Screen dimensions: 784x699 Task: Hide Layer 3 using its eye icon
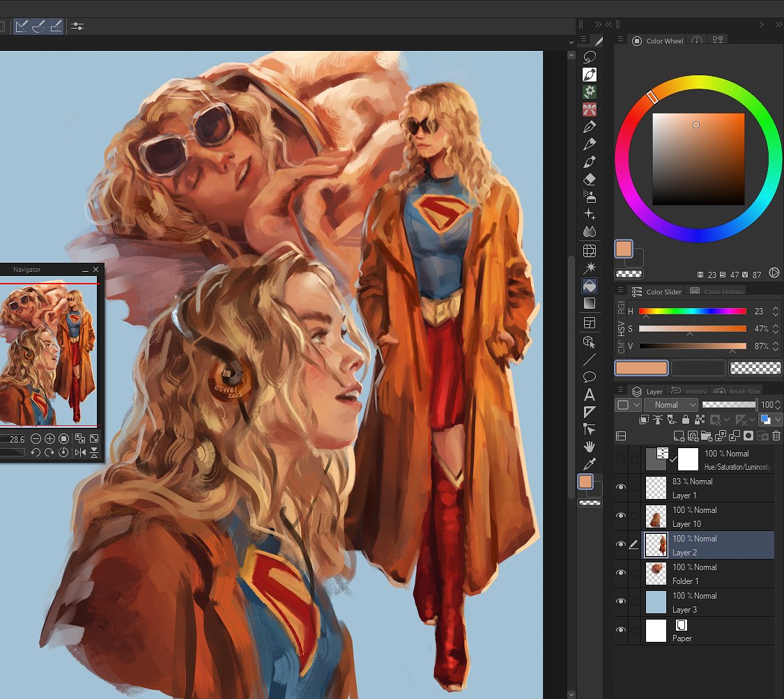pyautogui.click(x=621, y=601)
